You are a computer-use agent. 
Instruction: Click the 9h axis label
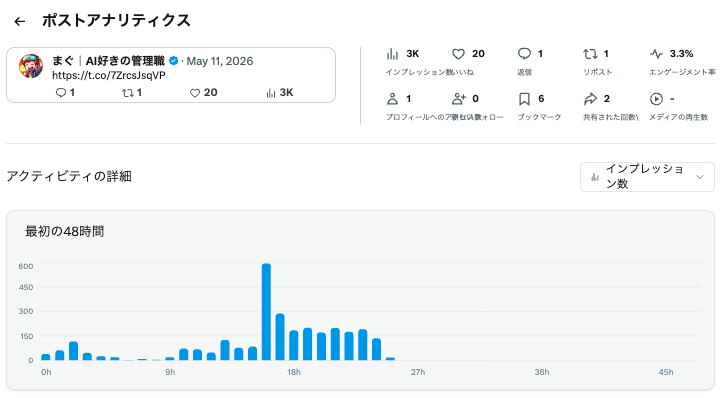click(170, 372)
